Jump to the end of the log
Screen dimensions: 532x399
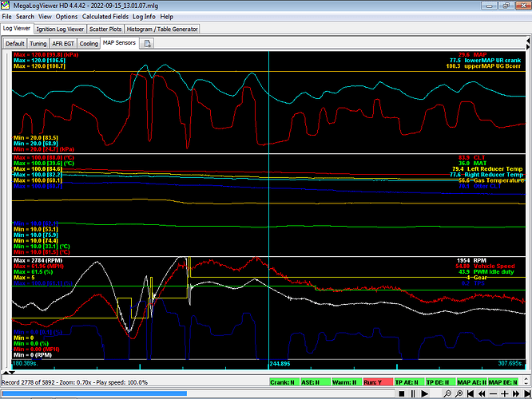point(527,393)
